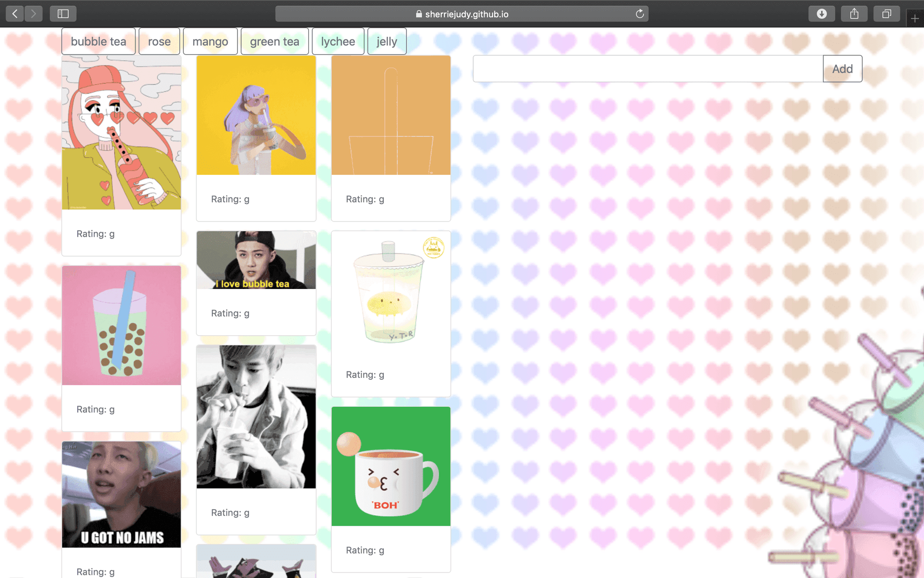Select the bubble tea topic button
The width and height of the screenshot is (924, 578).
(x=98, y=41)
